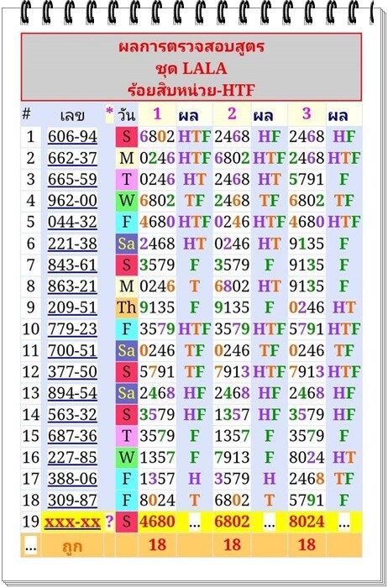Click the purple question mark in row 19
The image size is (388, 588).
pos(109,522)
